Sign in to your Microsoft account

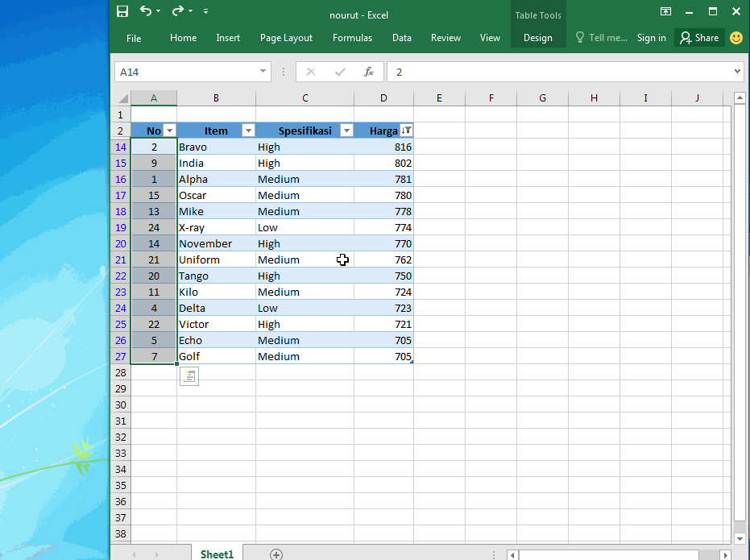[651, 37]
